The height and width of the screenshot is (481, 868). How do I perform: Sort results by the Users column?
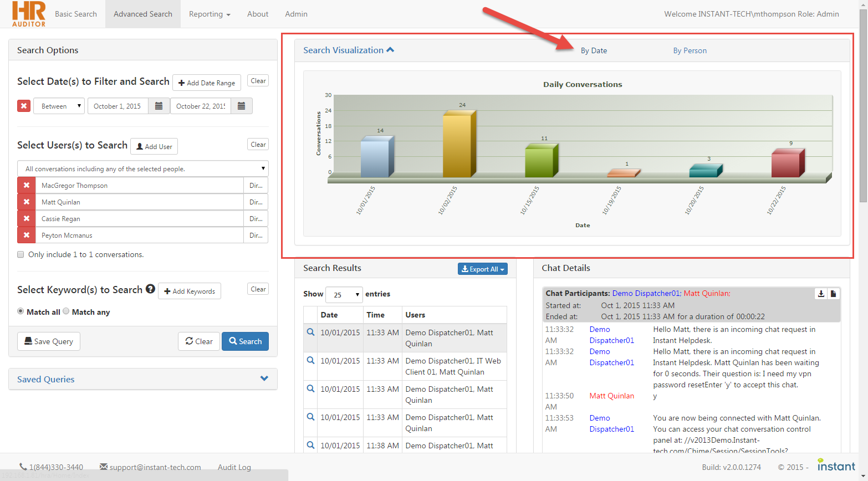[x=455, y=315]
